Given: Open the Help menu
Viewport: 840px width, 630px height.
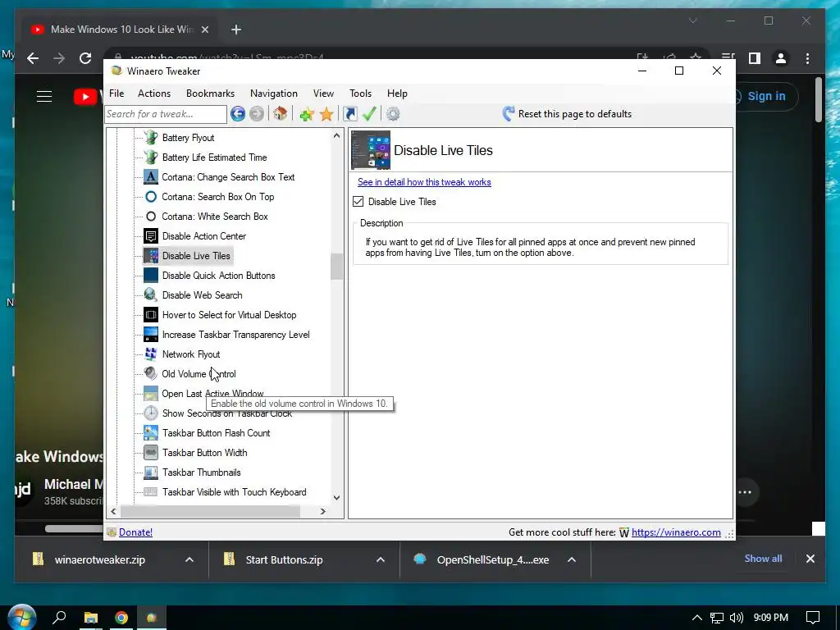Looking at the screenshot, I should point(398,94).
